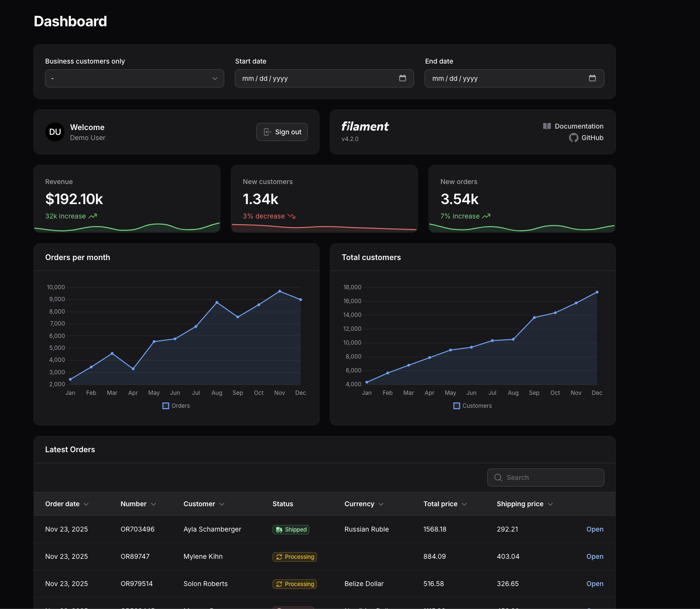Screen dimensions: 700x609
Task: Click the sign-out door icon
Action: tap(266, 132)
